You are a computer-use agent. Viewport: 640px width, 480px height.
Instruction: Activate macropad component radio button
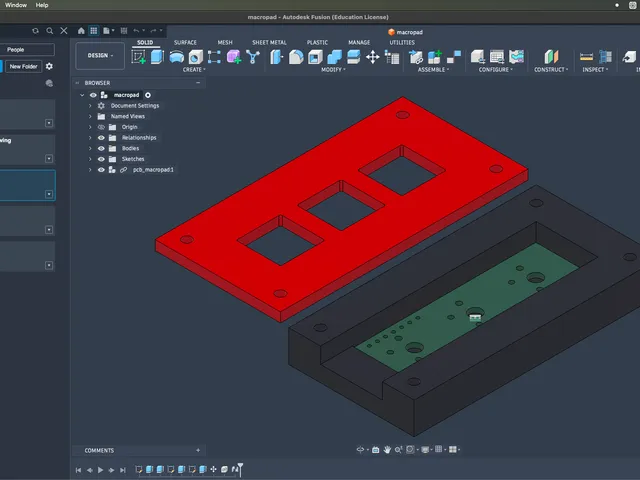(148, 95)
